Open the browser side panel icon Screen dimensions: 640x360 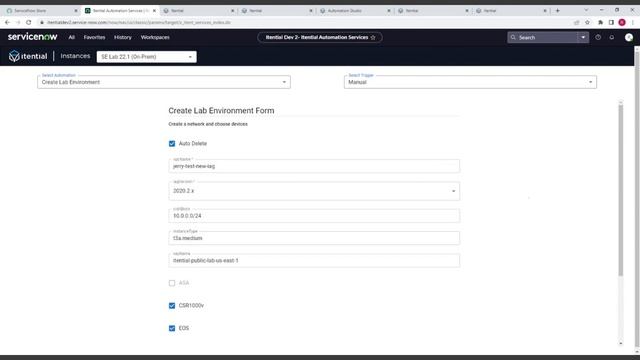pos(611,22)
